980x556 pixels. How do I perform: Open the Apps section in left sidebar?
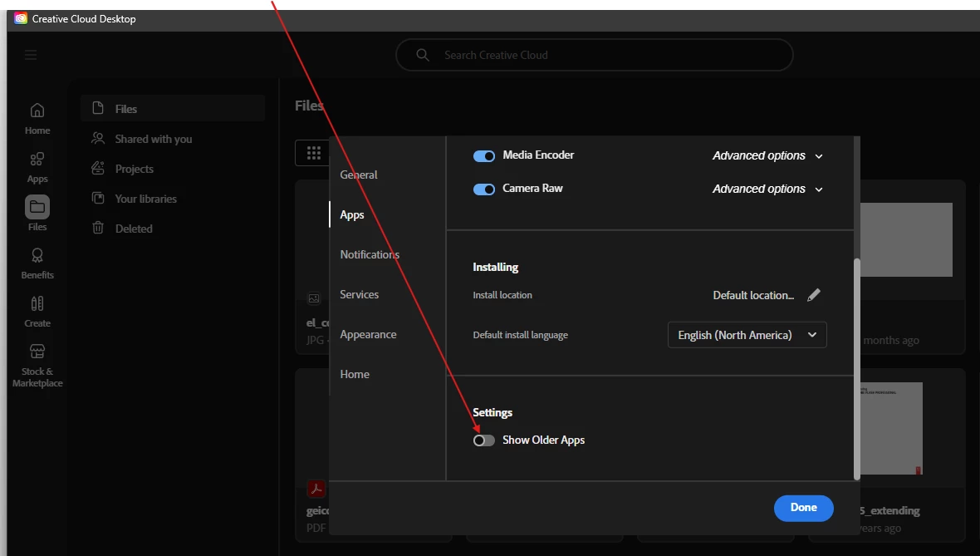pos(37,167)
